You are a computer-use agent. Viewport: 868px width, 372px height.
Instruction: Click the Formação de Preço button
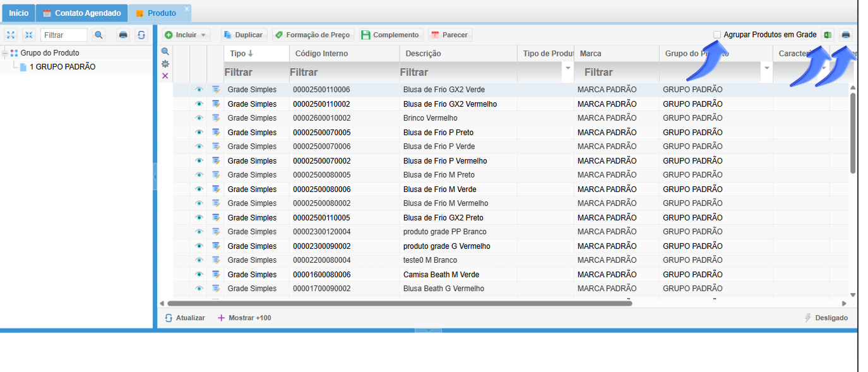(313, 35)
